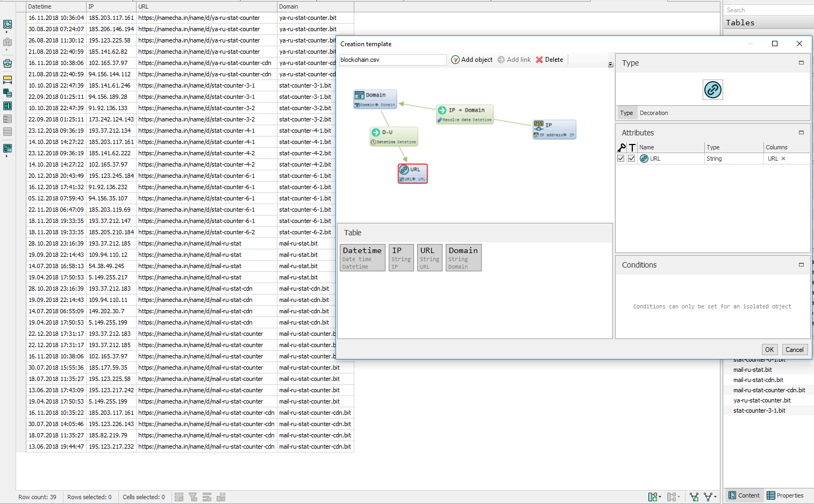Confirm the template with OK

click(x=769, y=349)
